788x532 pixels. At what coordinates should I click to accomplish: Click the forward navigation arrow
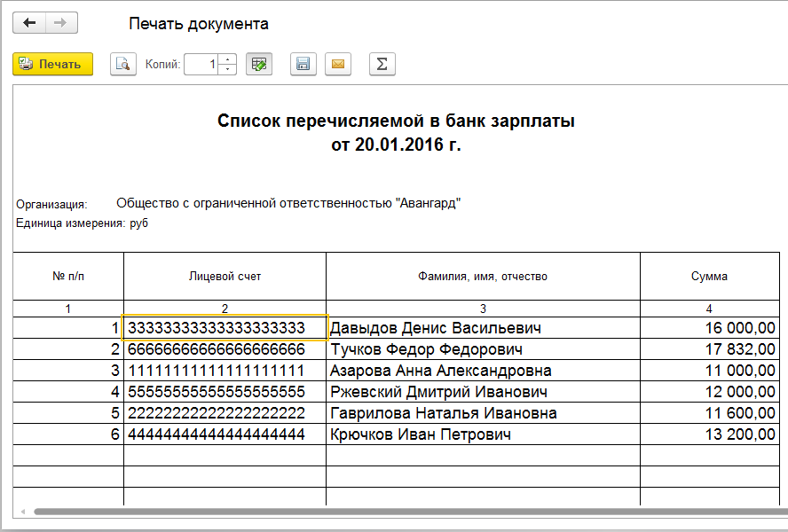61,23
